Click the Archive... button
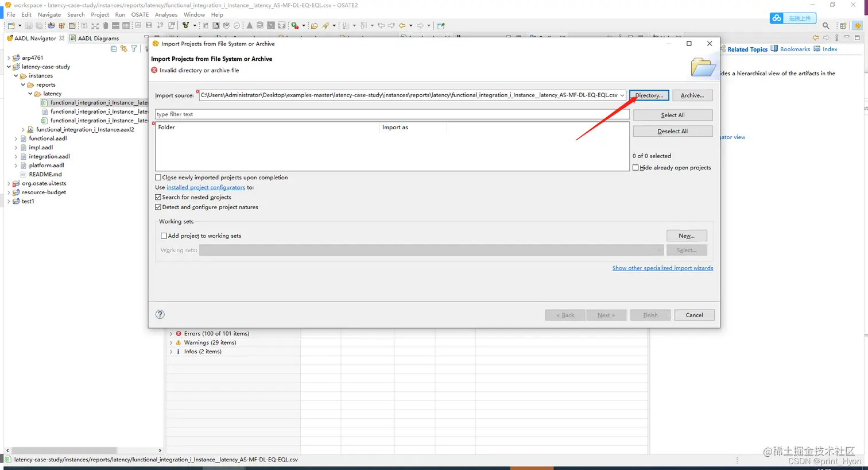868x470 pixels. pos(692,95)
